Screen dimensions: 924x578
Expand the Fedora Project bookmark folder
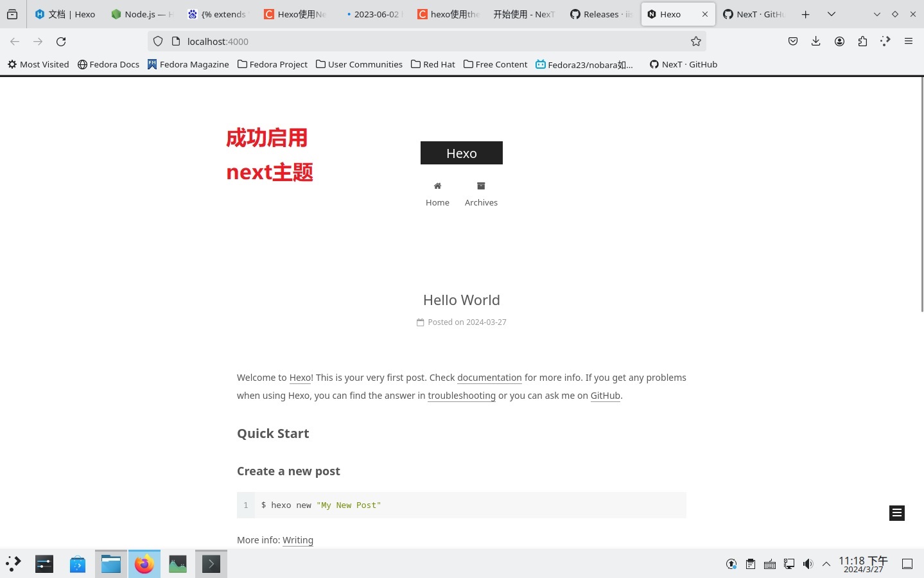[x=272, y=64]
